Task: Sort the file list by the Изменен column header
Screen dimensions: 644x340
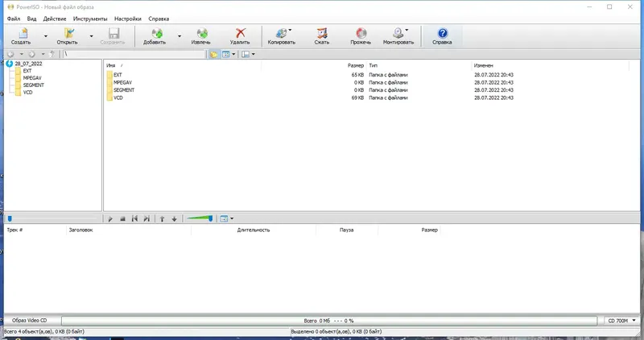Action: (x=484, y=65)
